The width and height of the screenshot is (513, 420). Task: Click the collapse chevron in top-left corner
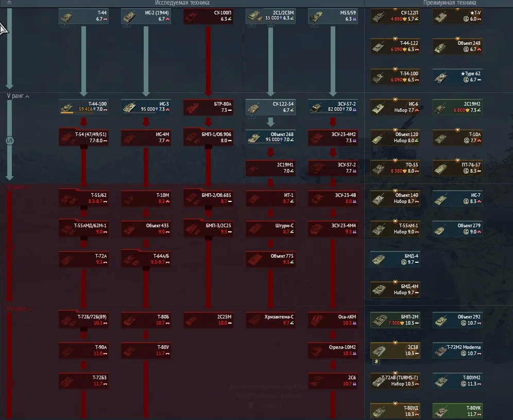coord(10,3)
